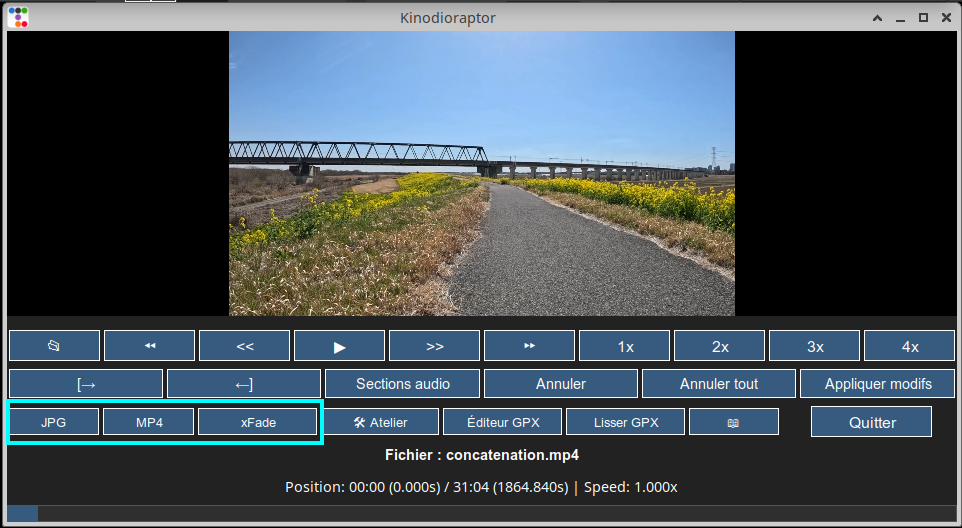Click Annuler tout to undo everything
Screen dimensions: 962x528
(719, 384)
